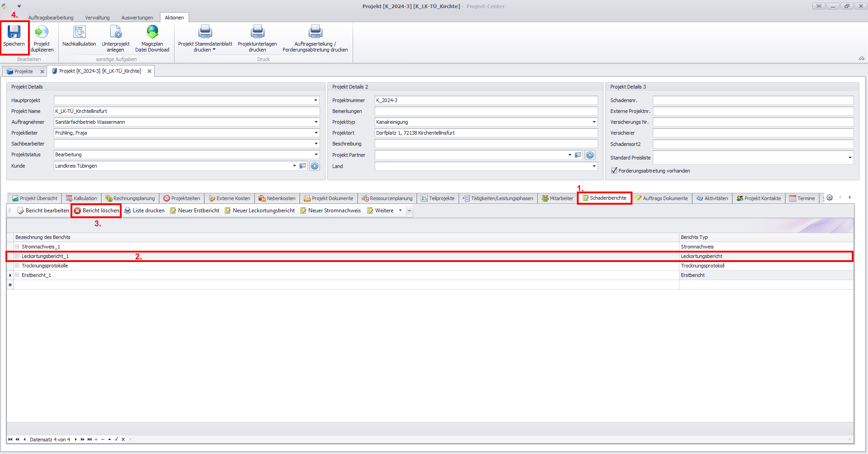
Task: Click the add button next to Kunde
Action: pyautogui.click(x=315, y=166)
